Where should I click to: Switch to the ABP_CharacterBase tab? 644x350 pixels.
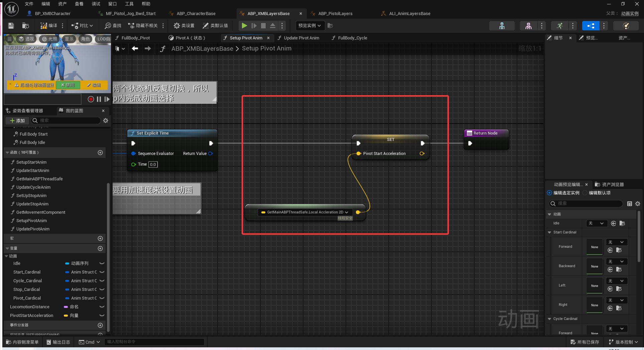(196, 14)
